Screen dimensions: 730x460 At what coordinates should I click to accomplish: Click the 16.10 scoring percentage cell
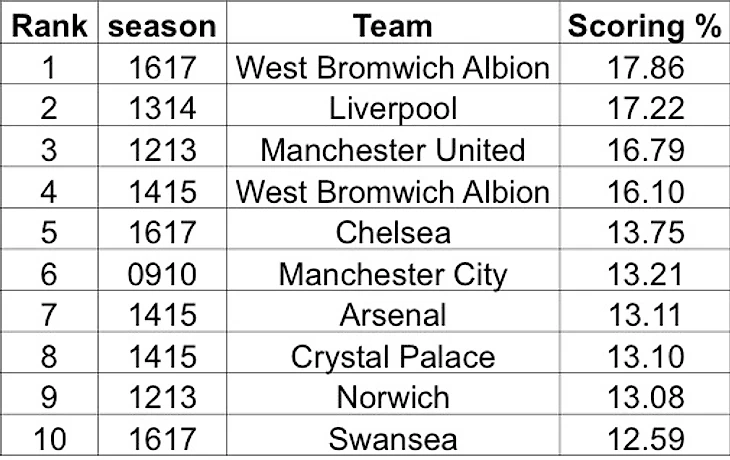click(x=645, y=191)
